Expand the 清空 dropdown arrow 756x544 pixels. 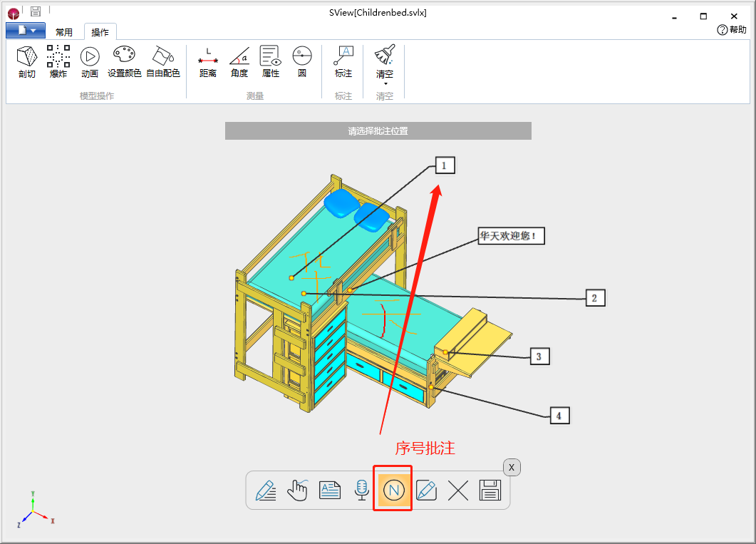click(385, 84)
